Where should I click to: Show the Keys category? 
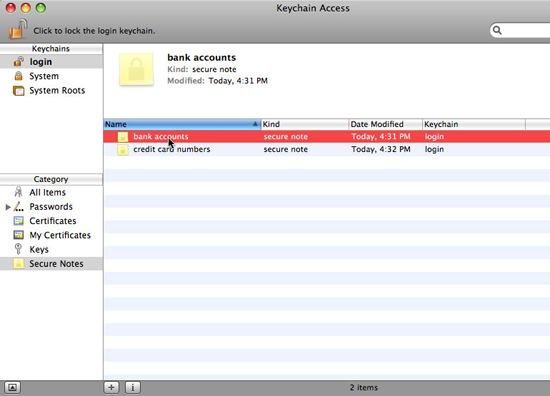tap(51, 249)
